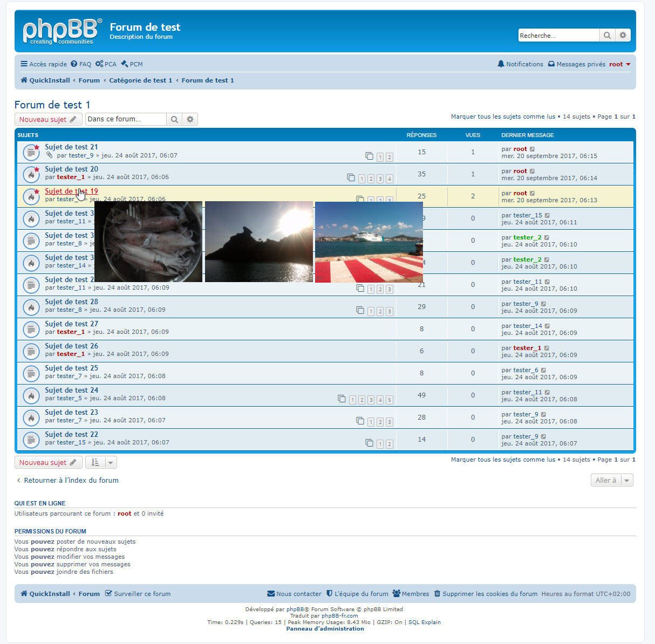The width and height of the screenshot is (655, 644).
Task: Go to page 5 of Sujet de test 24
Action: 390,400
